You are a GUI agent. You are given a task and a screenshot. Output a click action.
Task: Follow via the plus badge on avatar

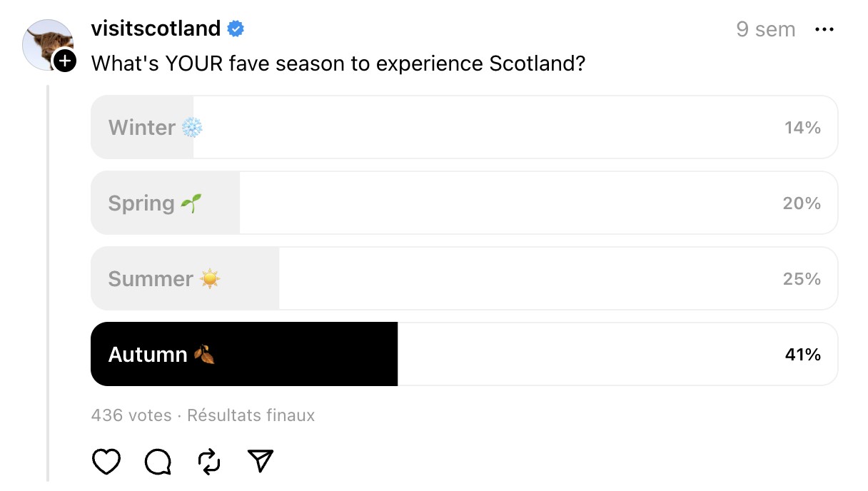pyautogui.click(x=64, y=60)
